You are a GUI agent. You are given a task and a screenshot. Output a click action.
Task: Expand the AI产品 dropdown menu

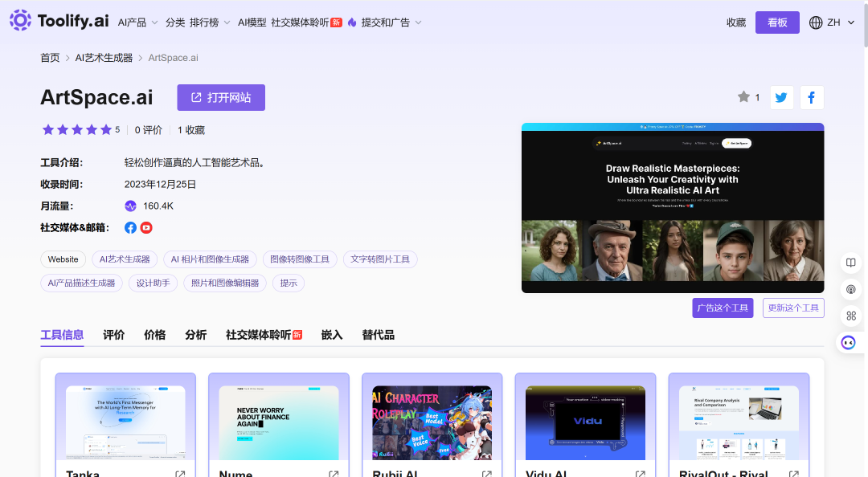(x=138, y=22)
